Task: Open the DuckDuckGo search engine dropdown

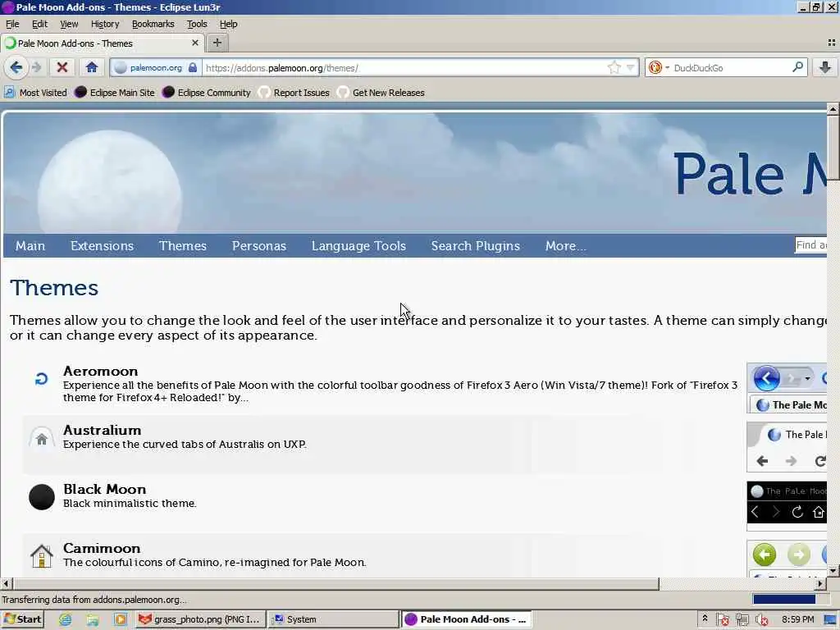Action: (659, 67)
